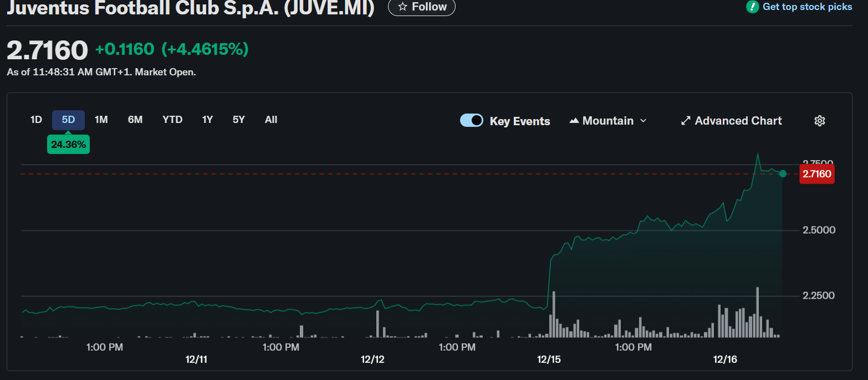Viewport: 868px width, 380px height.
Task: Switch to the All time range
Action: [271, 119]
